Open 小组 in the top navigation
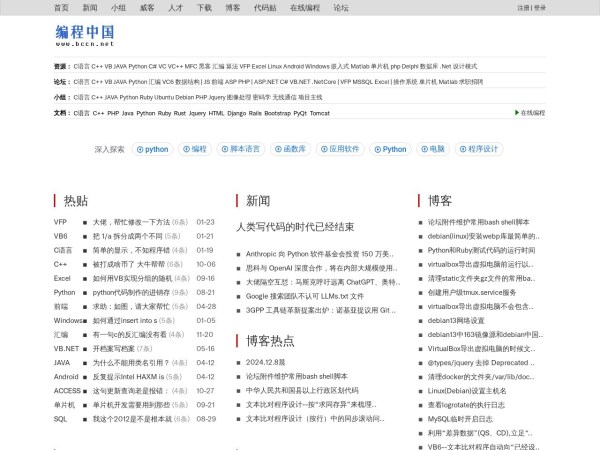Screen dimensions: 600x450 [x=118, y=8]
